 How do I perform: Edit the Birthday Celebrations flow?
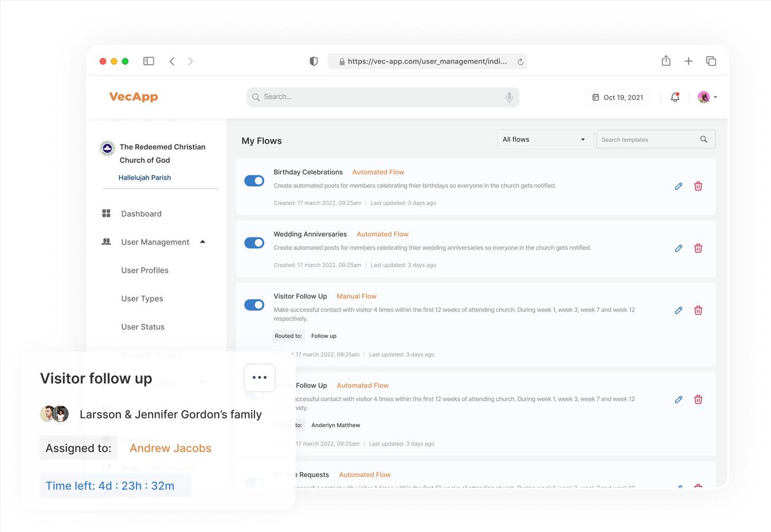(x=678, y=186)
